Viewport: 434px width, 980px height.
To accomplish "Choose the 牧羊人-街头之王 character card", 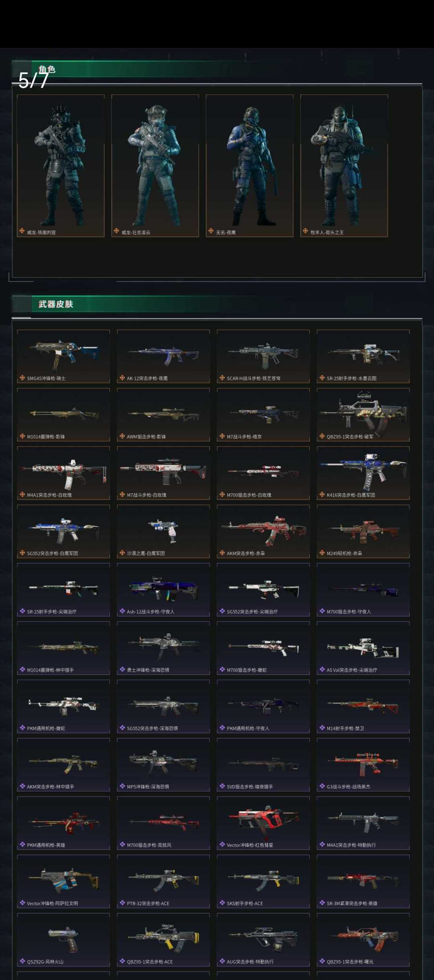I will click(344, 166).
